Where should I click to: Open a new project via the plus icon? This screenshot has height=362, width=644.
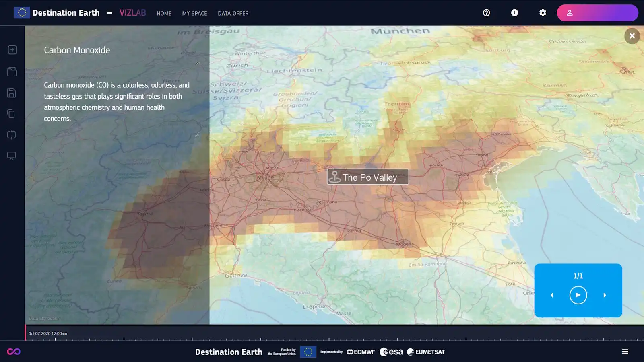click(12, 49)
